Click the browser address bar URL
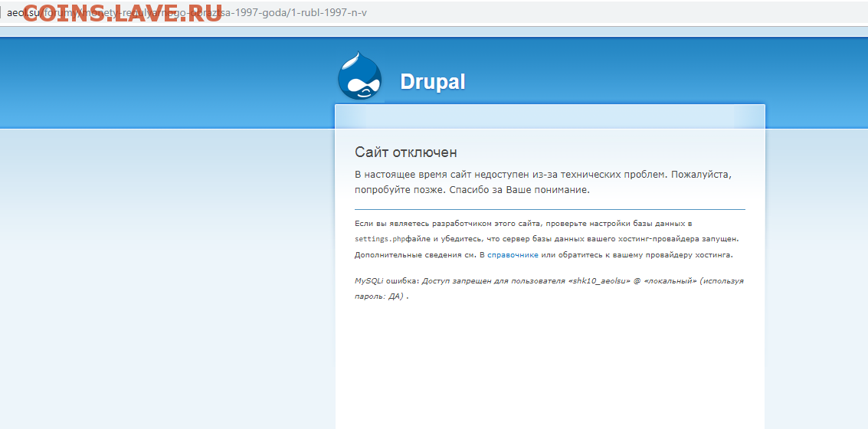868x429 pixels. [187, 13]
